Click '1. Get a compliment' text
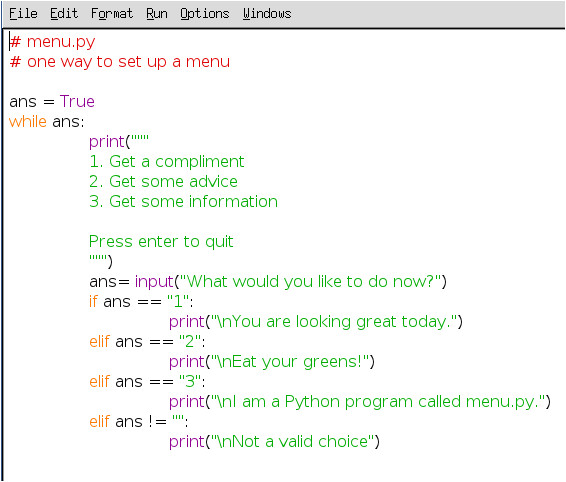Viewport: 566px width, 482px height. [x=167, y=161]
